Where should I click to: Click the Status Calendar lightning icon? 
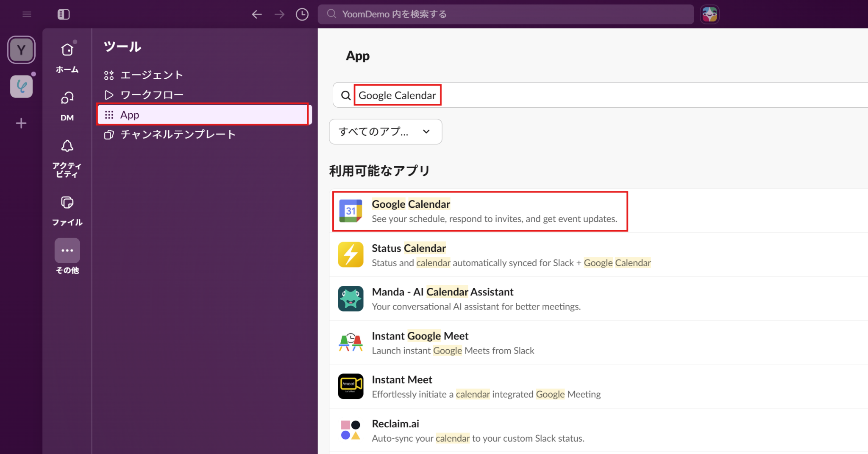pos(351,254)
